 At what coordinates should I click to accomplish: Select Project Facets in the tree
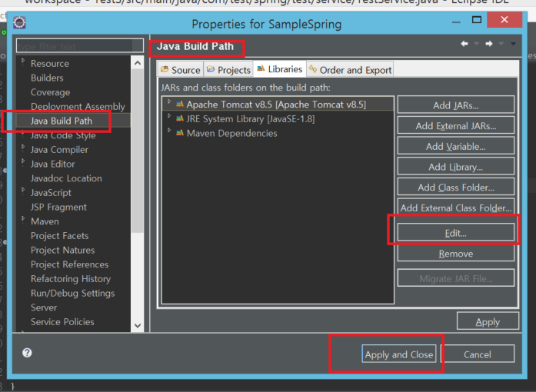pyautogui.click(x=59, y=236)
